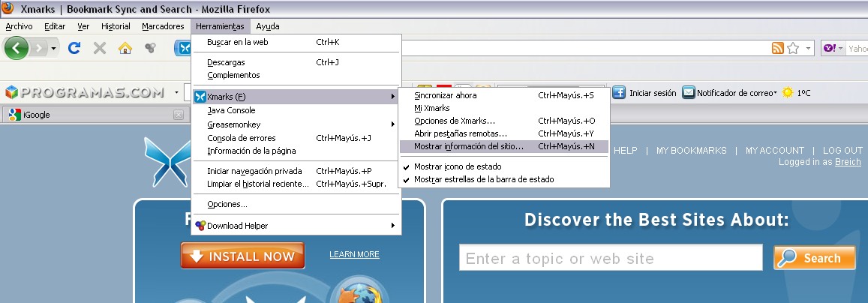Open Consola de errores
The width and height of the screenshot is (868, 303).
coord(296,138)
